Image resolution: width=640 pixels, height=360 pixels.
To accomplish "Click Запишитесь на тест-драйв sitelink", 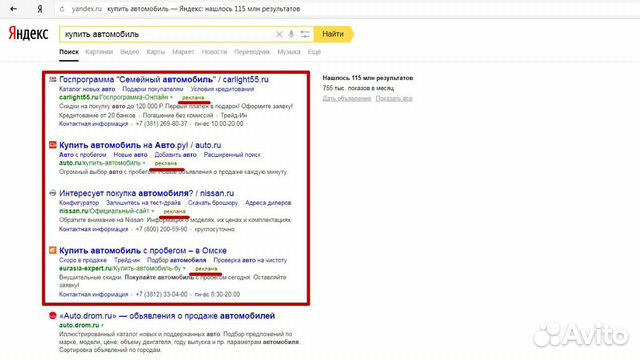I will pos(143,203).
